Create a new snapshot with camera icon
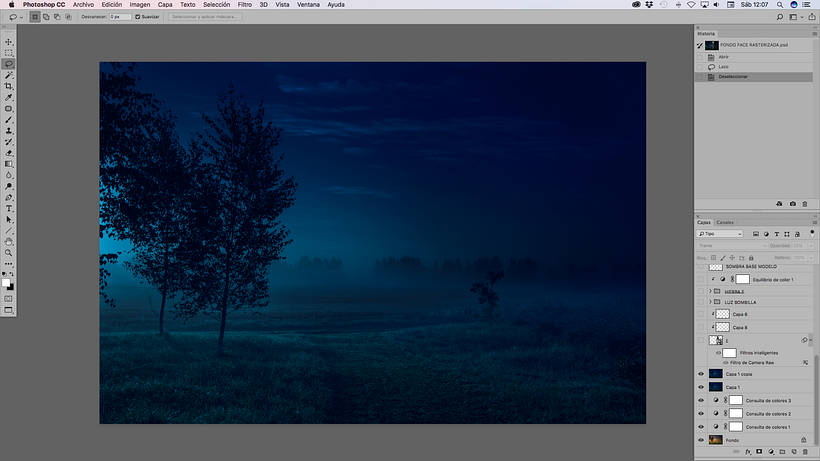820x461 pixels. click(x=792, y=204)
